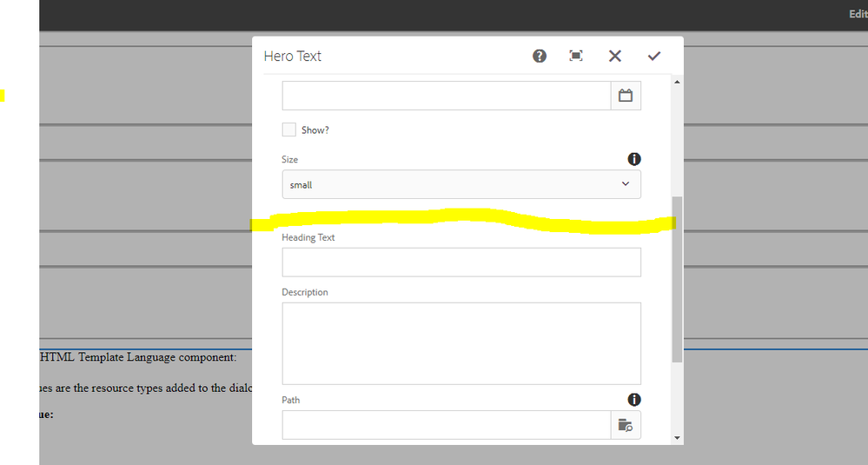The image size is (868, 465).
Task: Click the Path input field
Action: [447, 425]
